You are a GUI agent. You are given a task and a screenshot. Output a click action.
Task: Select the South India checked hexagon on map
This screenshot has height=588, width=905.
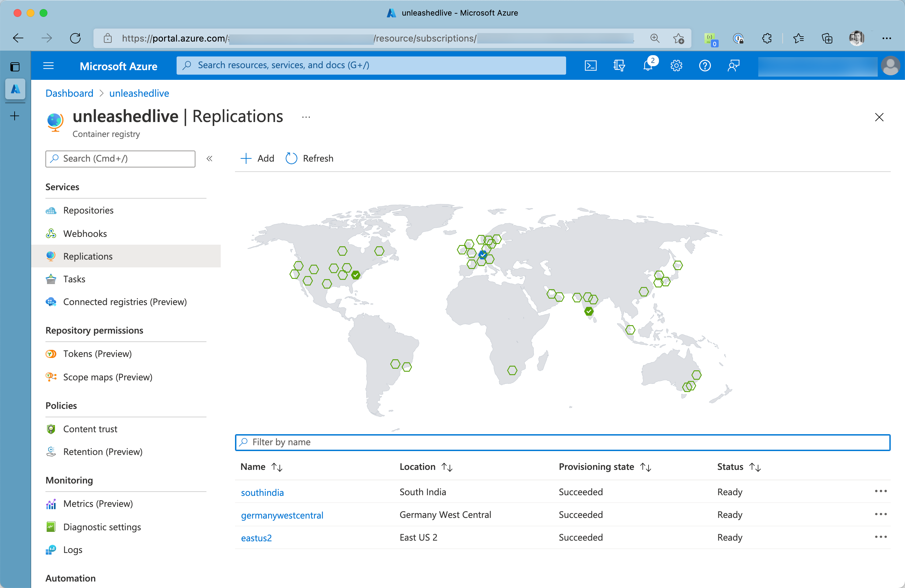pos(589,311)
